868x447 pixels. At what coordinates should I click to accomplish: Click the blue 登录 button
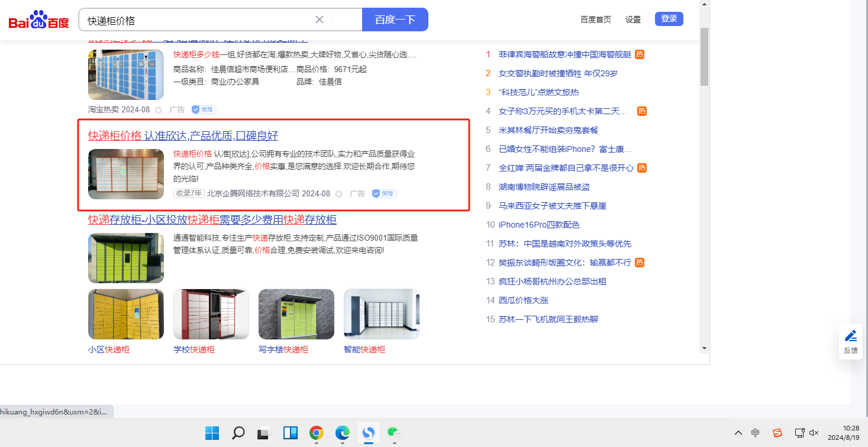point(669,19)
